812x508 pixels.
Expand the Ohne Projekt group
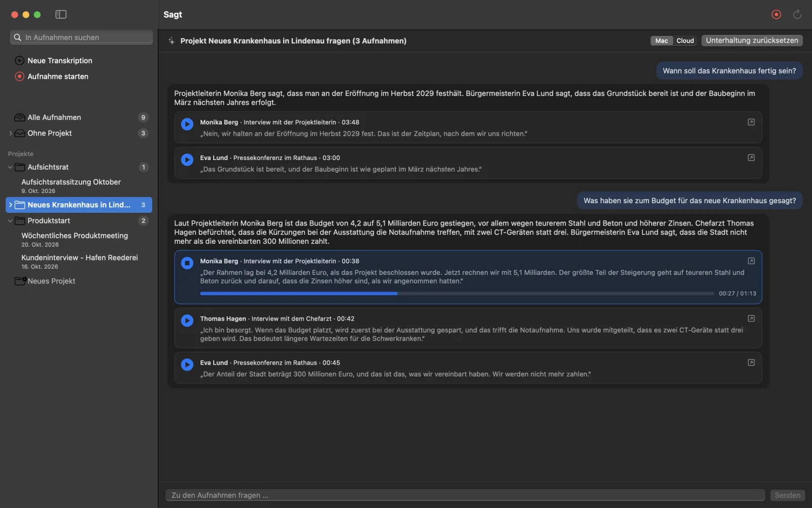[x=10, y=133]
